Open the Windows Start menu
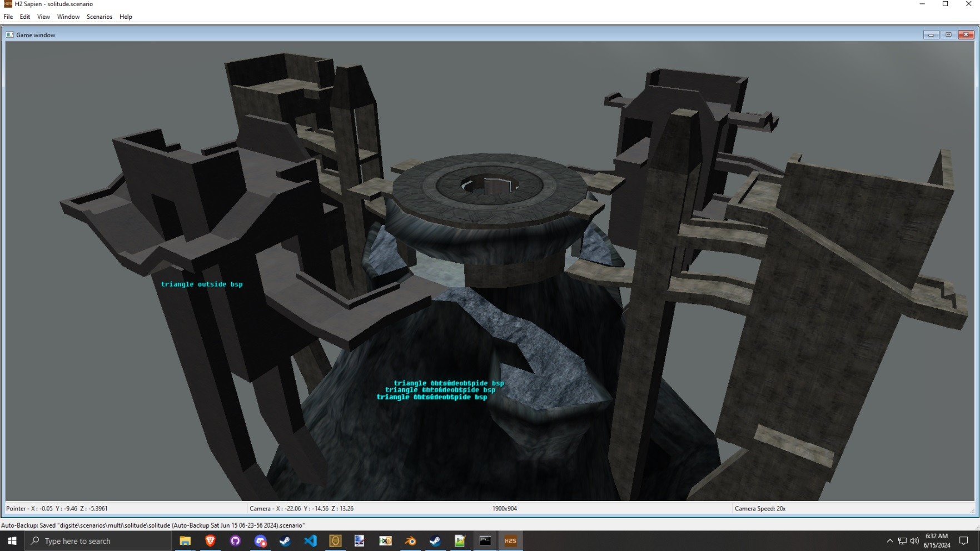This screenshot has width=980, height=551. [12, 540]
